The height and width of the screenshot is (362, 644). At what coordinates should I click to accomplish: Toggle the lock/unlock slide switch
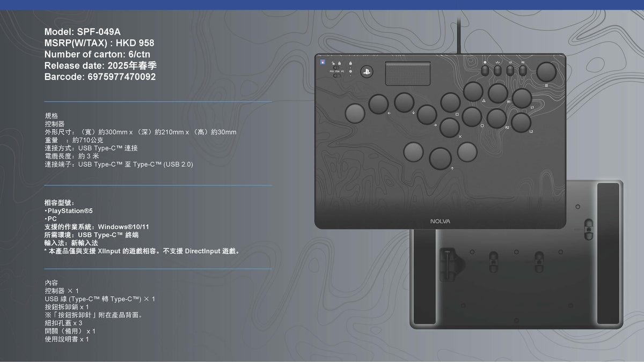[x=335, y=68]
